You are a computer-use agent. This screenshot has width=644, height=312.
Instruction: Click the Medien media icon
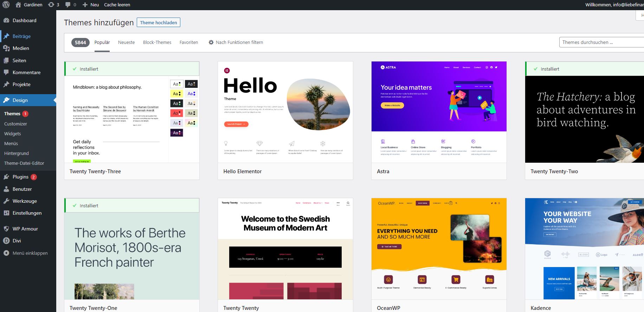click(6, 48)
